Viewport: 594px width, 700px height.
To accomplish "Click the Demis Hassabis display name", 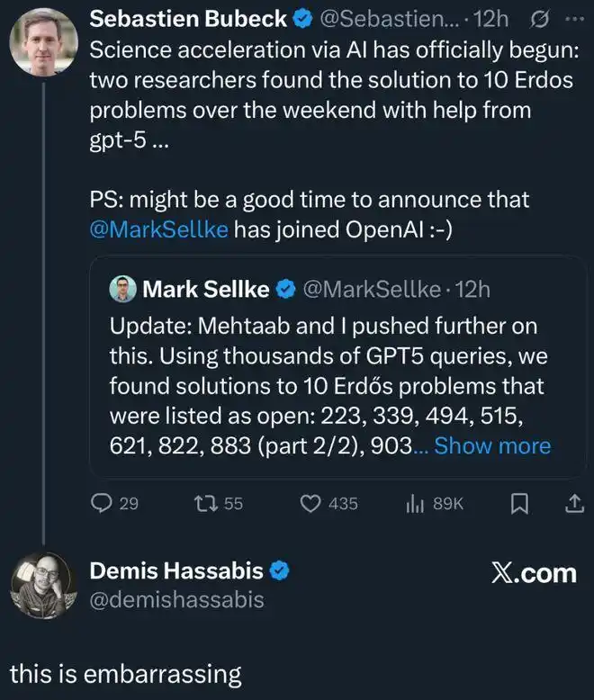I will coord(176,570).
